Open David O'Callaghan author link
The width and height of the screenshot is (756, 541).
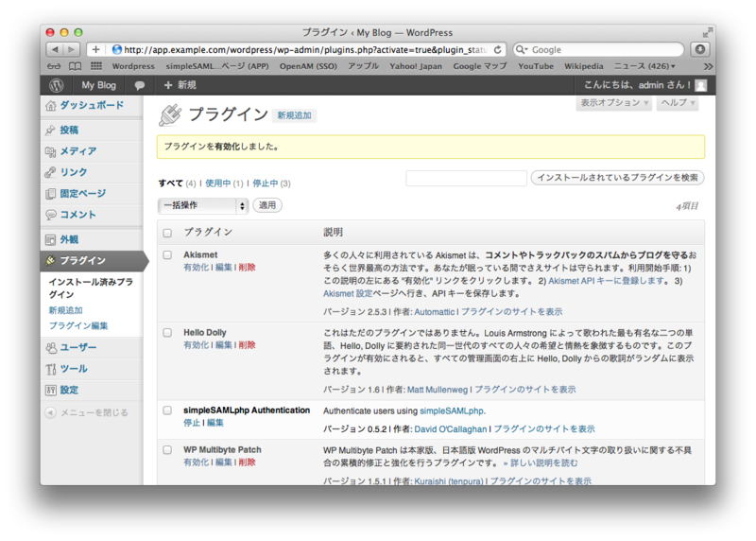[451, 429]
